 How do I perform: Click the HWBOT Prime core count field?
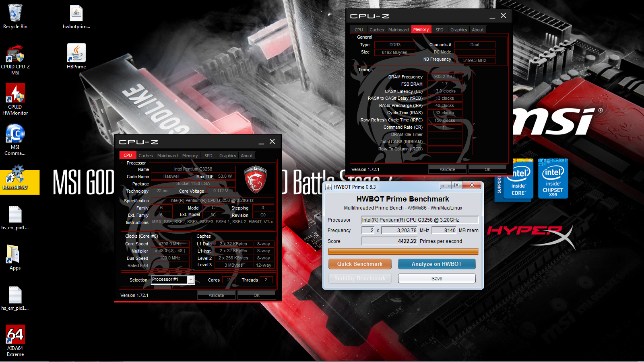368,230
